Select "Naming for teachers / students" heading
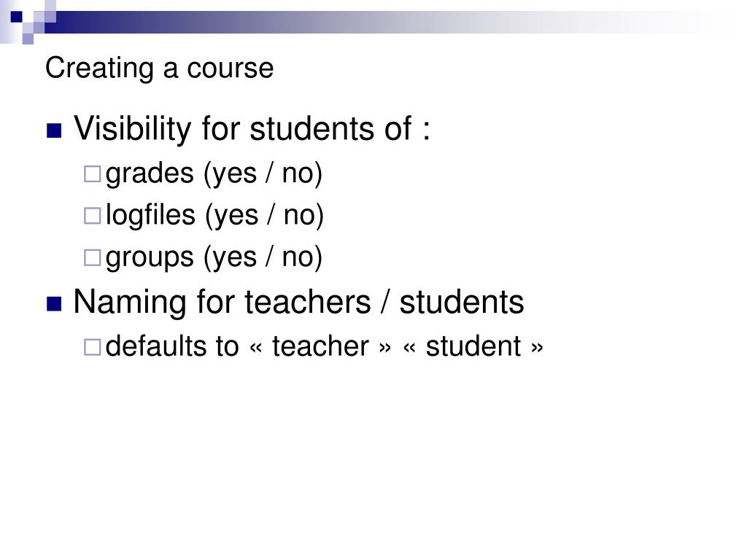 click(x=298, y=303)
